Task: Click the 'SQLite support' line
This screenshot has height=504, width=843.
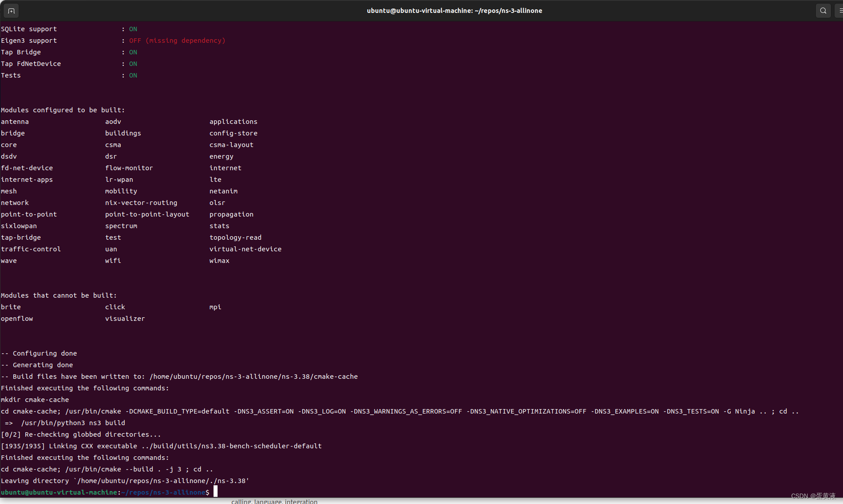Action: (x=69, y=29)
